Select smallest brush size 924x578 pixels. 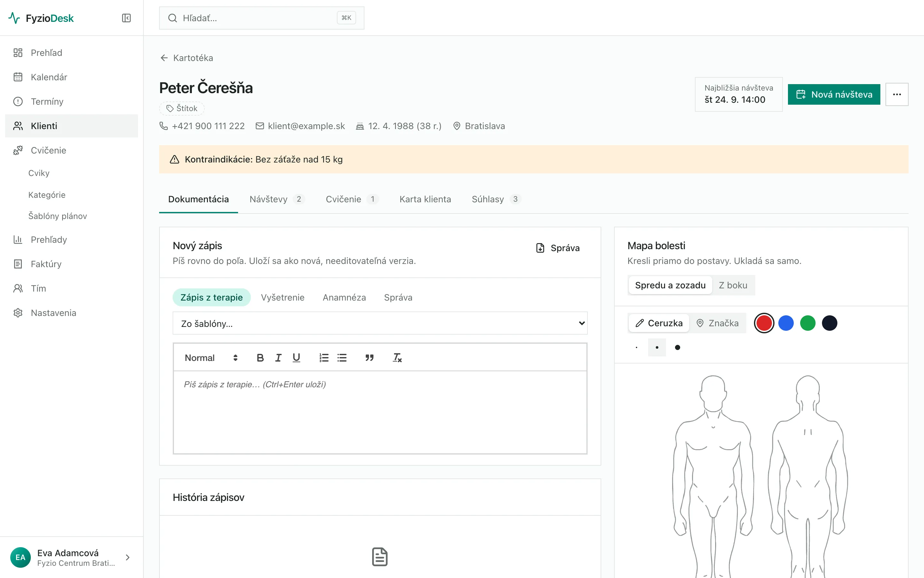click(637, 347)
